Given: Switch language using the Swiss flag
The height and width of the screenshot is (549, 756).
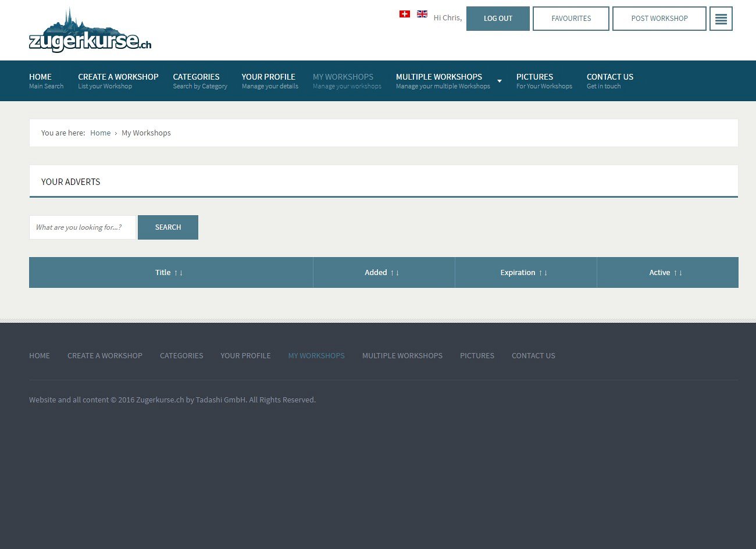Looking at the screenshot, I should (405, 14).
